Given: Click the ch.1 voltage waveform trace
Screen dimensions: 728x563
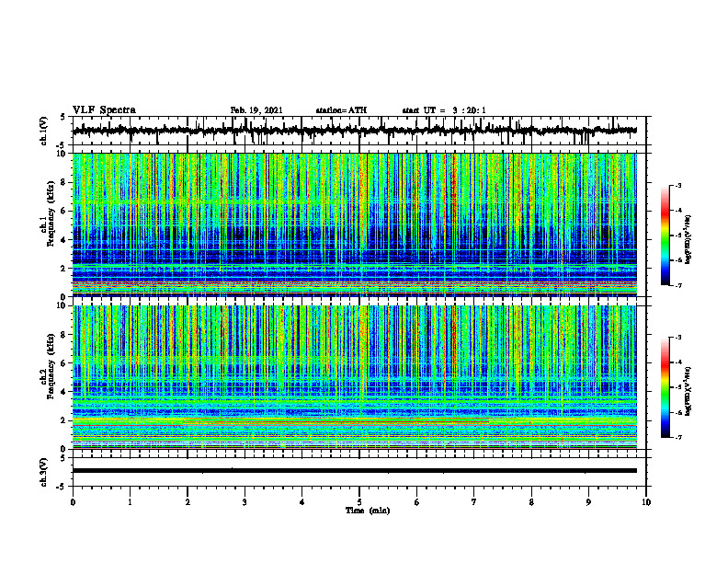Looking at the screenshot, I should tap(354, 131).
